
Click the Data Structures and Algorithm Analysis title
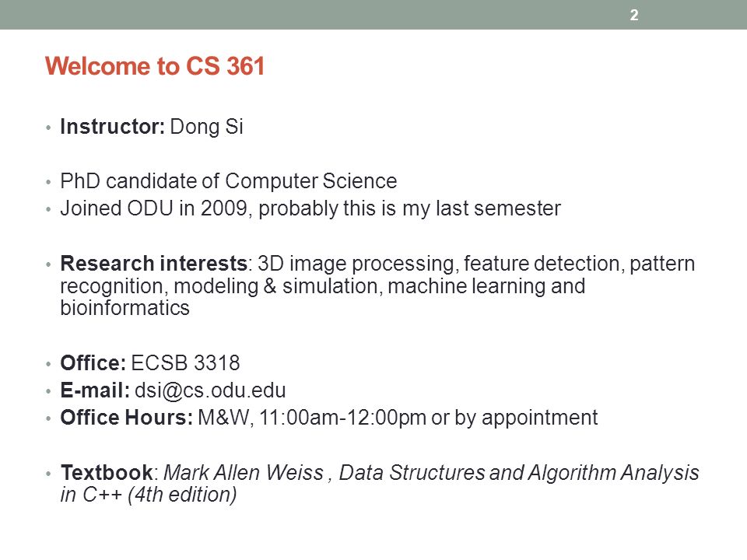tap(519, 473)
